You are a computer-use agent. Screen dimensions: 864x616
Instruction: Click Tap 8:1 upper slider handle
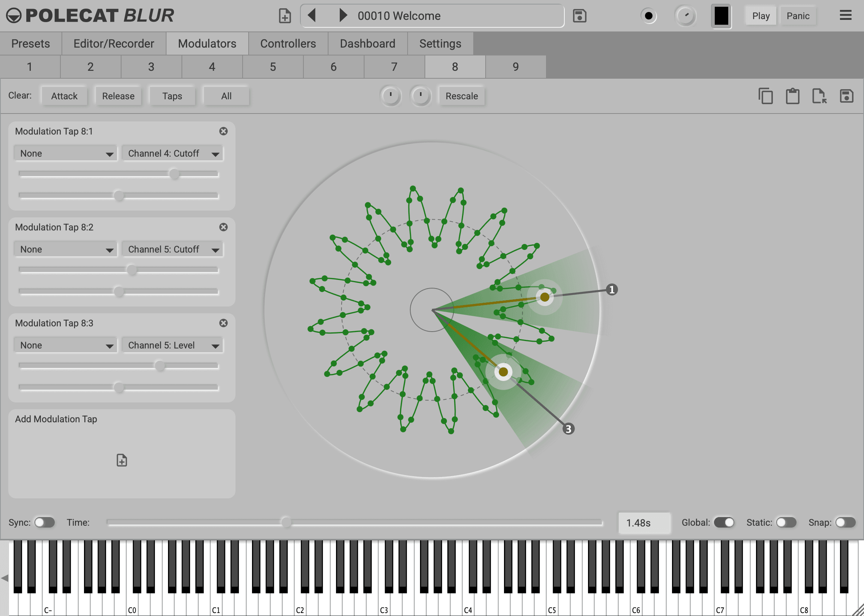pos(174,174)
